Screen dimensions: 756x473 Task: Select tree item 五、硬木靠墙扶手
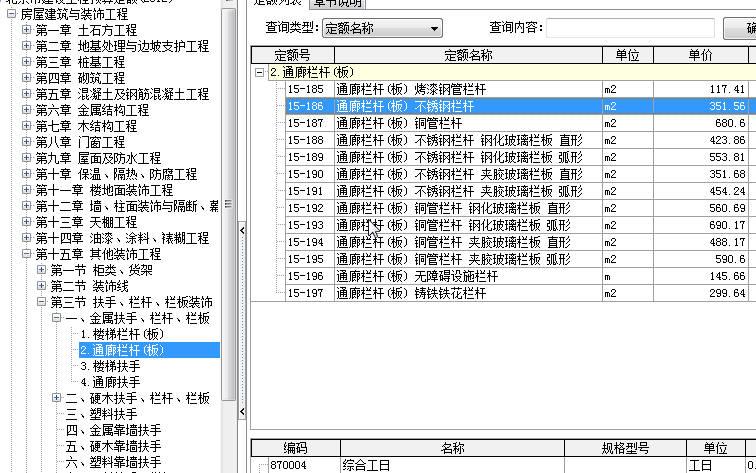(113, 446)
